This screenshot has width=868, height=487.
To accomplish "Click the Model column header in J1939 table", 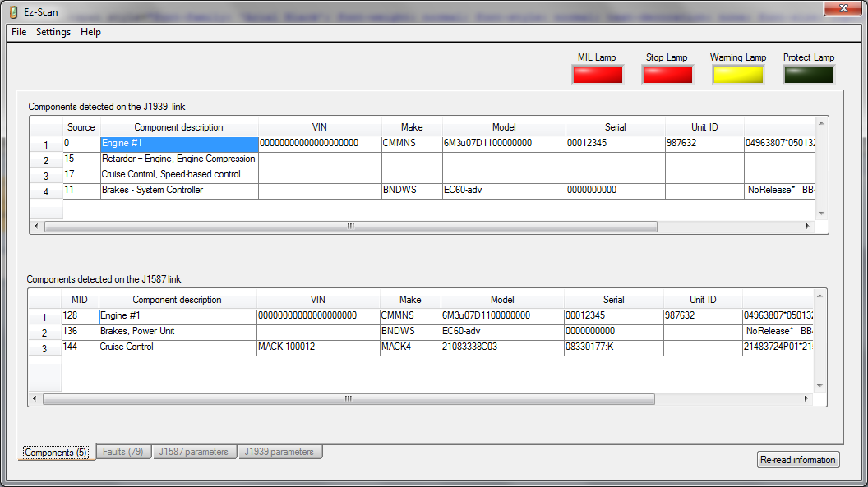I will tap(503, 127).
